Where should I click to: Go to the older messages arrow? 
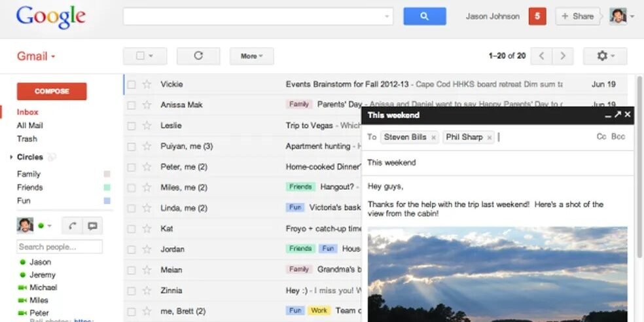tap(563, 56)
